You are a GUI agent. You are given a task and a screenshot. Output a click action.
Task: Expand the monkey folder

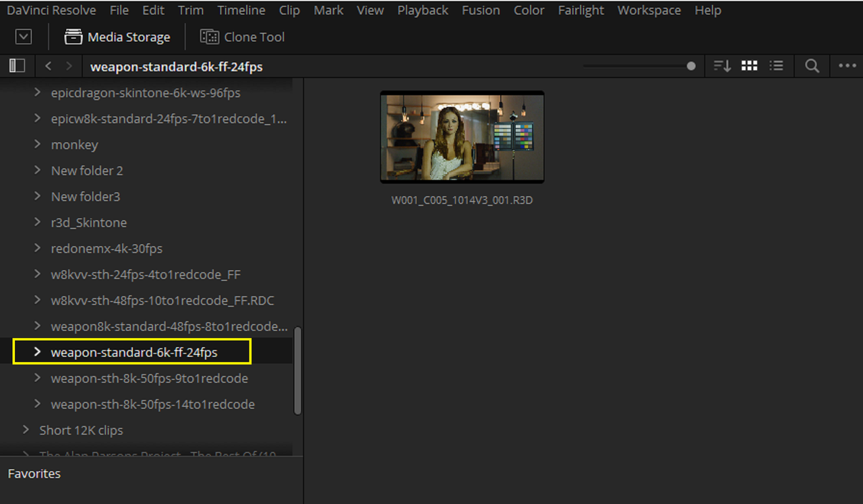[x=38, y=144]
